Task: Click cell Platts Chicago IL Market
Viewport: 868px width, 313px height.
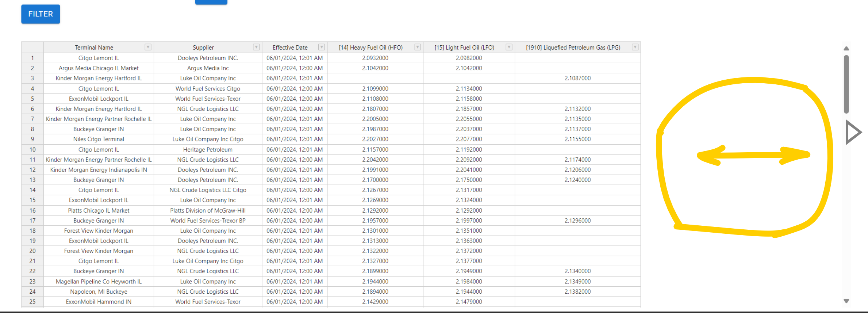Action: pos(99,210)
